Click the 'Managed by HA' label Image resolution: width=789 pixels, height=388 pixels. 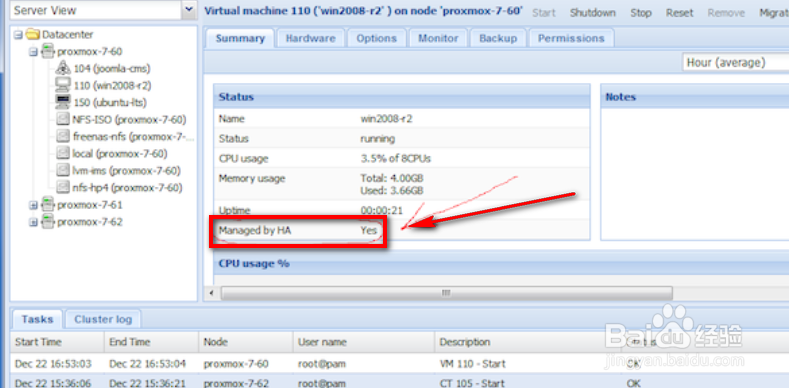255,230
